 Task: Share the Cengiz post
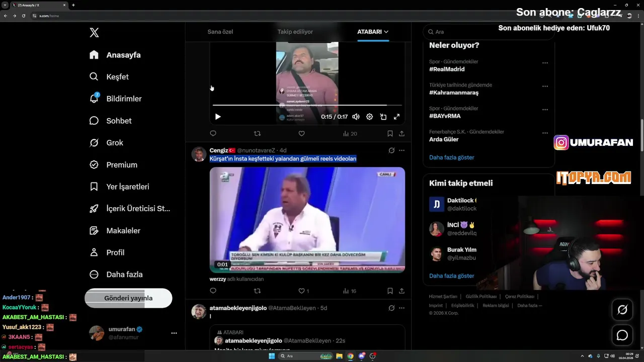(401, 291)
